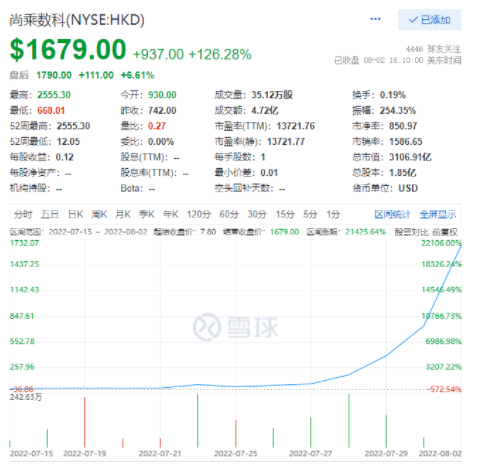Choose the 30分 interval tab
The width and height of the screenshot is (495, 472).
tap(257, 214)
